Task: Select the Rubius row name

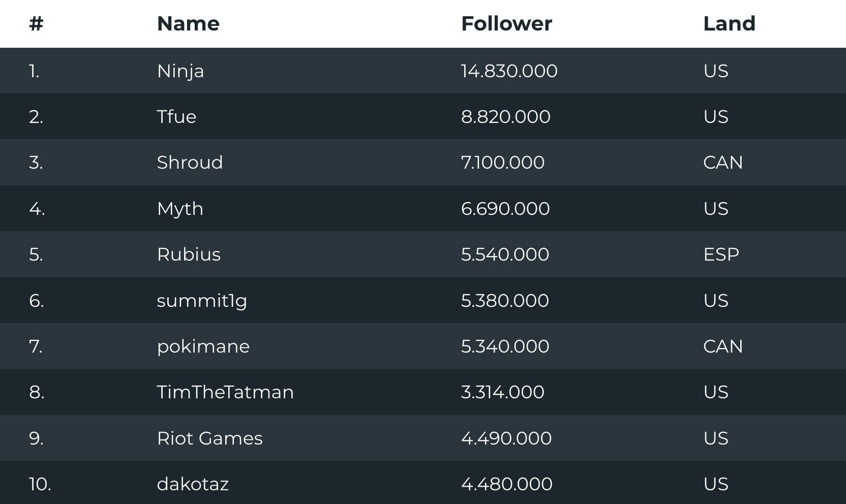Action: pyautogui.click(x=189, y=254)
